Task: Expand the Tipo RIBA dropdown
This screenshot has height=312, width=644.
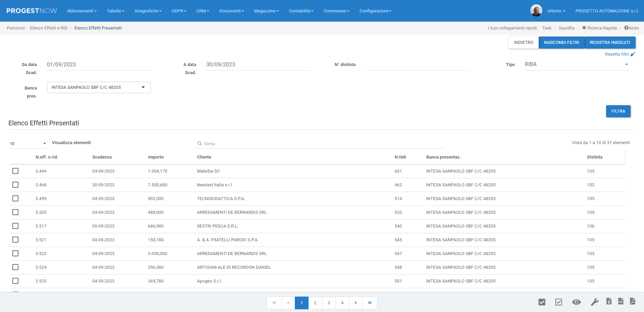Action: click(576, 64)
